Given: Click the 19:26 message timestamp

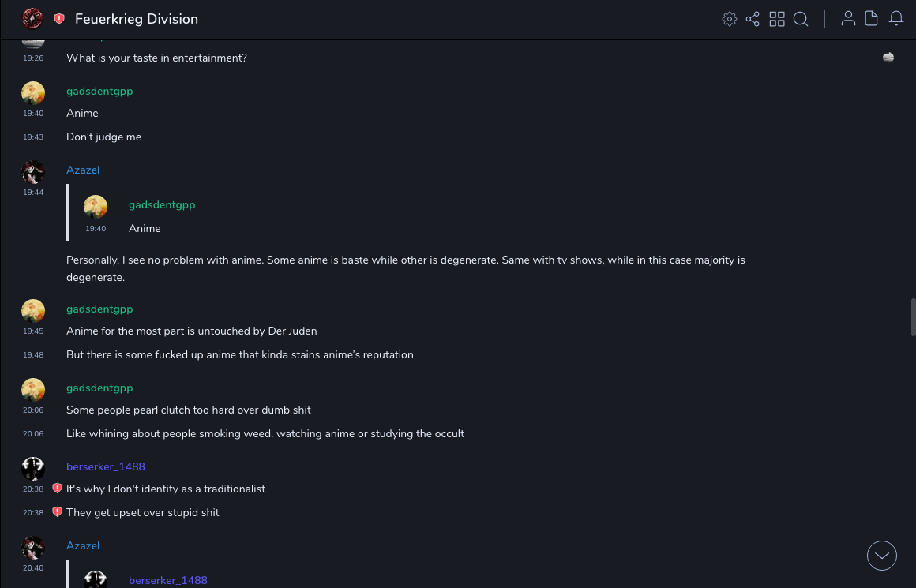Looking at the screenshot, I should click(33, 58).
